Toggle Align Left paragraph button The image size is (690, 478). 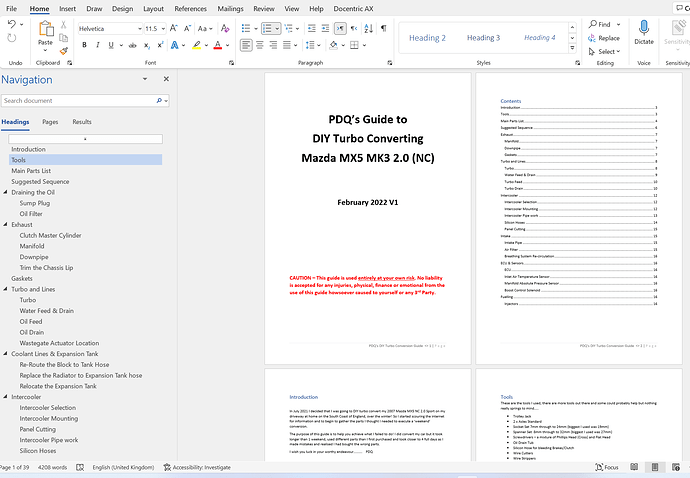pyautogui.click(x=246, y=45)
